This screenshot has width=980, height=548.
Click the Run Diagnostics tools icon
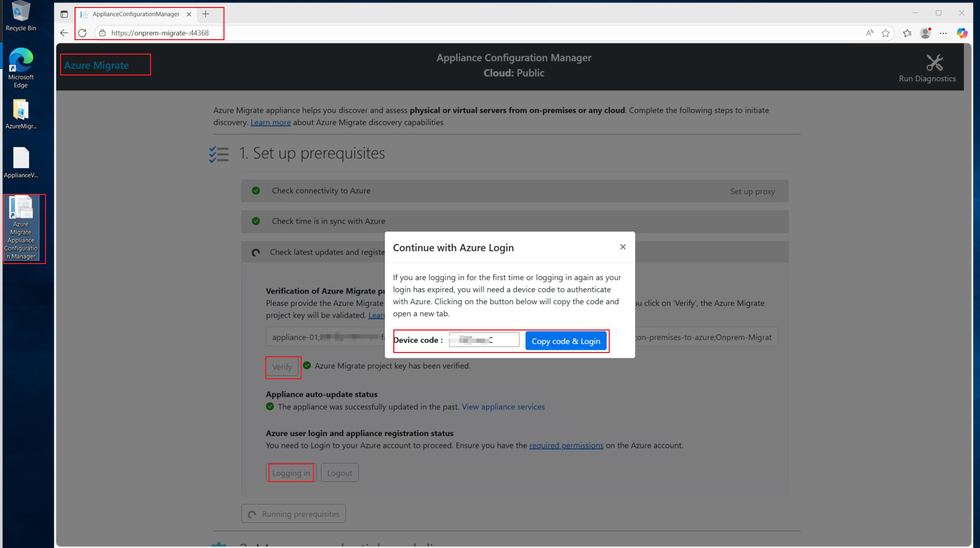[x=934, y=63]
